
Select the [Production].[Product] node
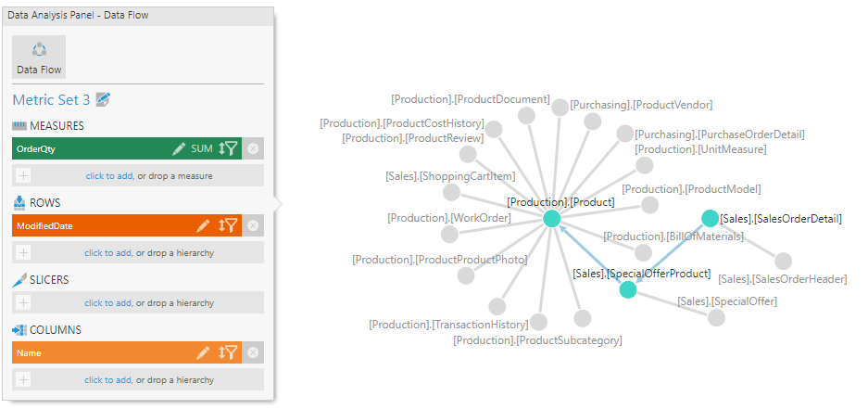tap(551, 218)
